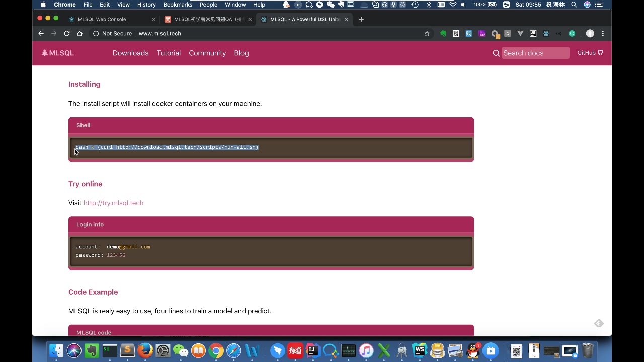Launch Firefox from the Dock

point(145,350)
